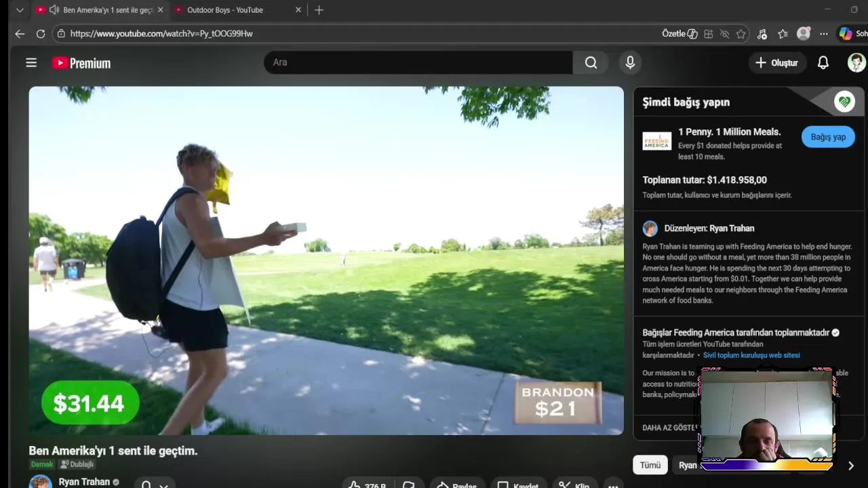Click the address bar URL
This screenshot has width=868, height=488.
coord(161,33)
